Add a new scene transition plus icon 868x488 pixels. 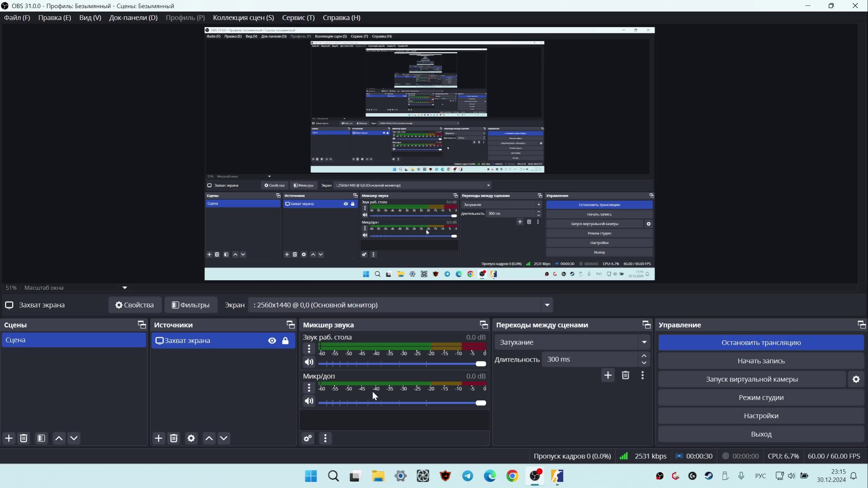(608, 375)
